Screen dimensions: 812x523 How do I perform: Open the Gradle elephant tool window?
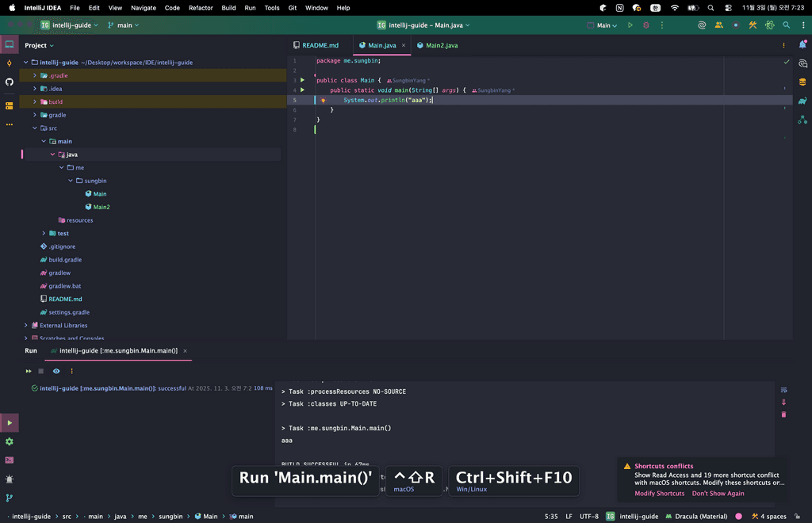pos(802,101)
